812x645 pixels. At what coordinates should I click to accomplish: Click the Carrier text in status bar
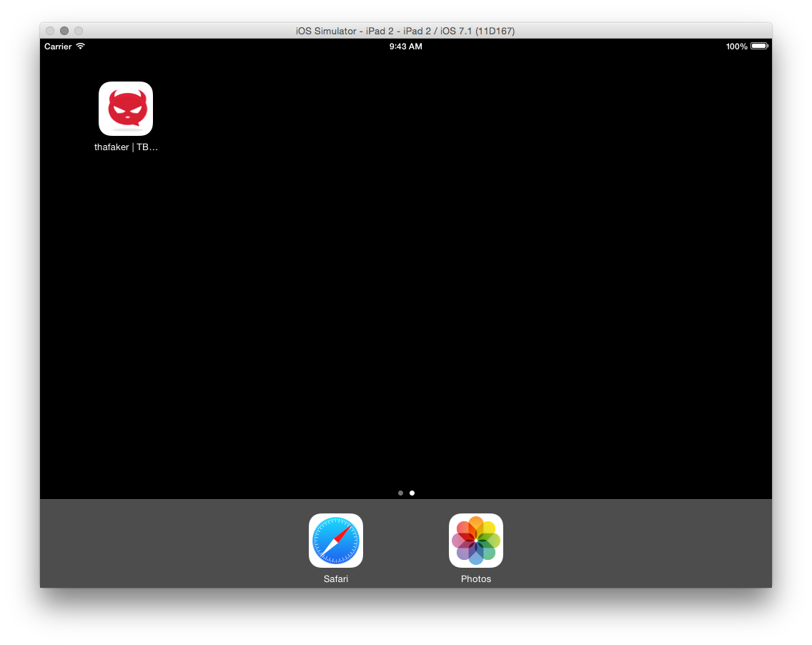pyautogui.click(x=58, y=46)
